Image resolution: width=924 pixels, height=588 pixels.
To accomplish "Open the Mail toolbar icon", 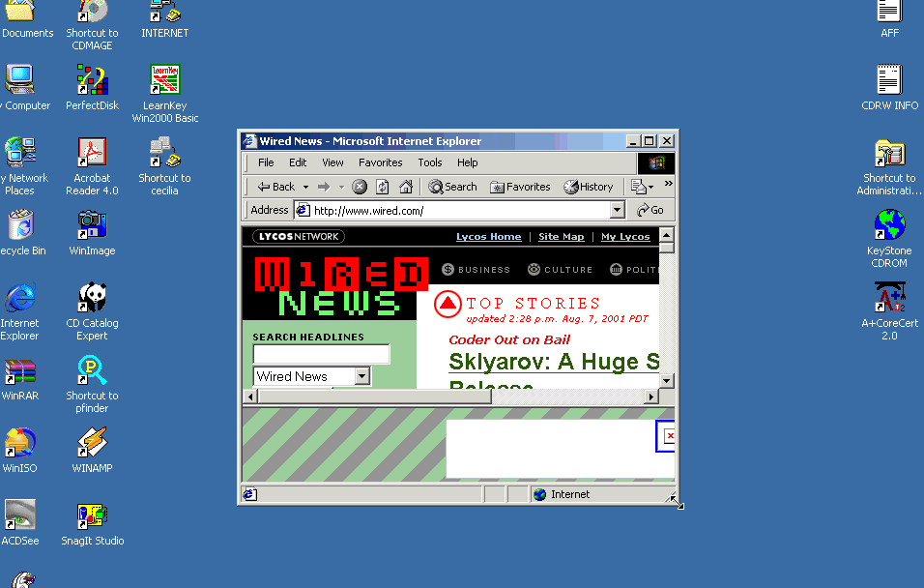I will pos(639,187).
